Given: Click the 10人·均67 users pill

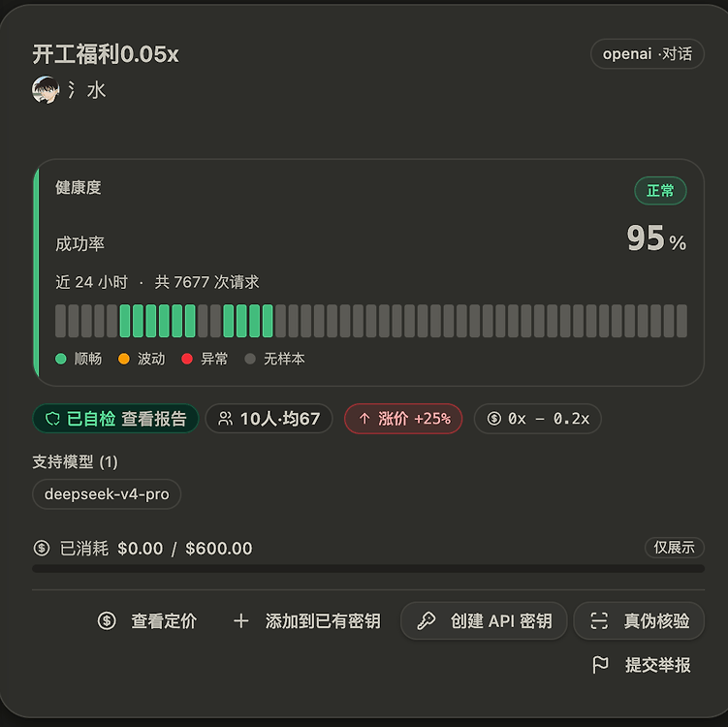Looking at the screenshot, I should pyautogui.click(x=269, y=419).
